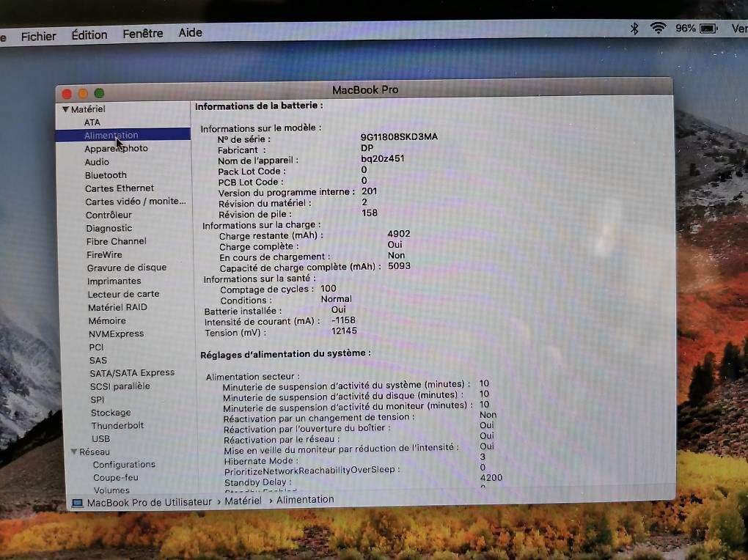Screen dimensions: 748x560
Task: Select FireWire in the sidebar
Action: [104, 254]
